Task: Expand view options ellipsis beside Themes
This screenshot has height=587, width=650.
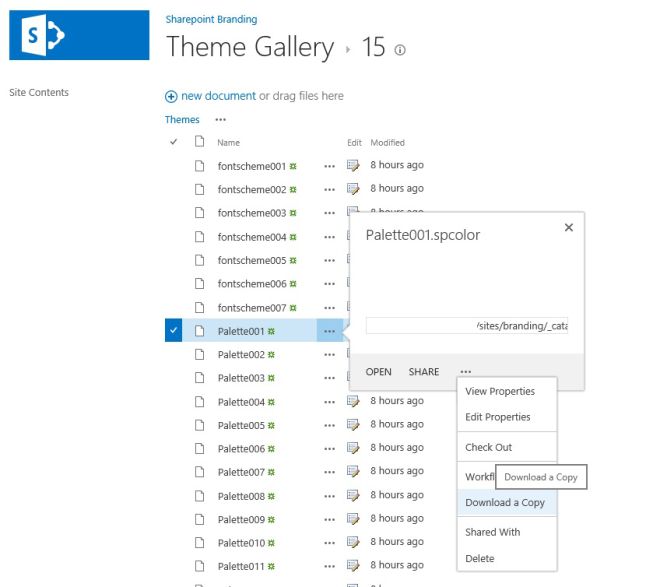Action: 221,119
